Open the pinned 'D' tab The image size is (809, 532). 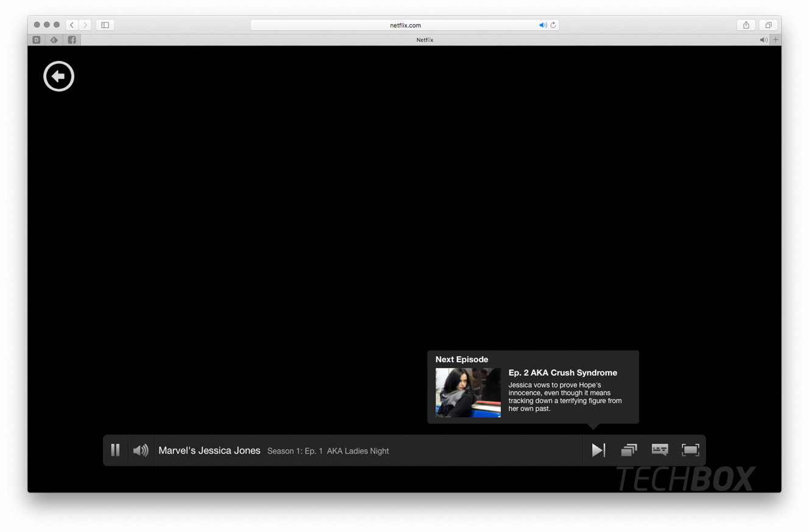pos(37,40)
